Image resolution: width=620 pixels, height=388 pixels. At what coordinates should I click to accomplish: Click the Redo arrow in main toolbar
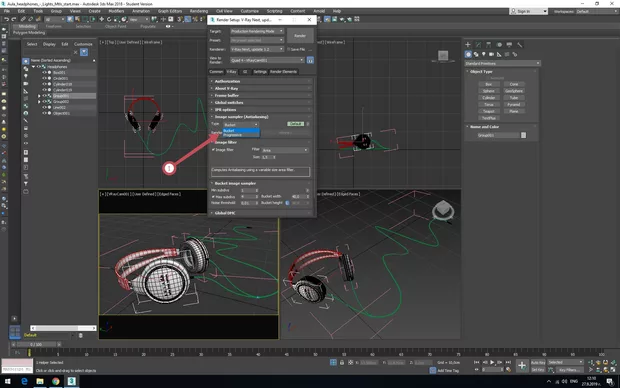tap(13, 19)
